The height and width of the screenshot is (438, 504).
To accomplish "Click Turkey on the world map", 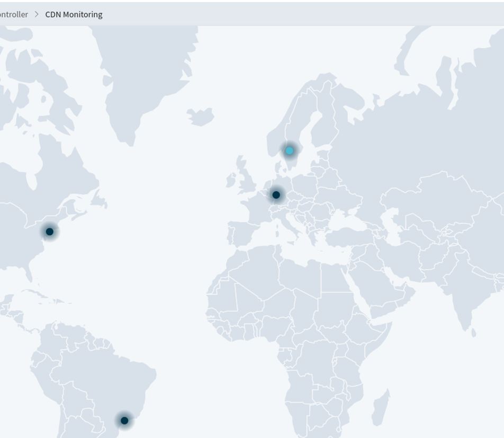I will [344, 236].
